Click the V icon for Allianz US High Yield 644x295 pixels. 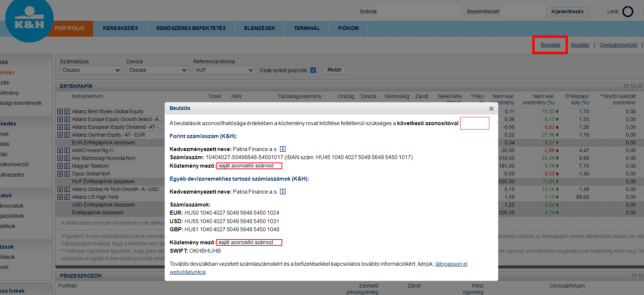pyautogui.click(x=60, y=197)
